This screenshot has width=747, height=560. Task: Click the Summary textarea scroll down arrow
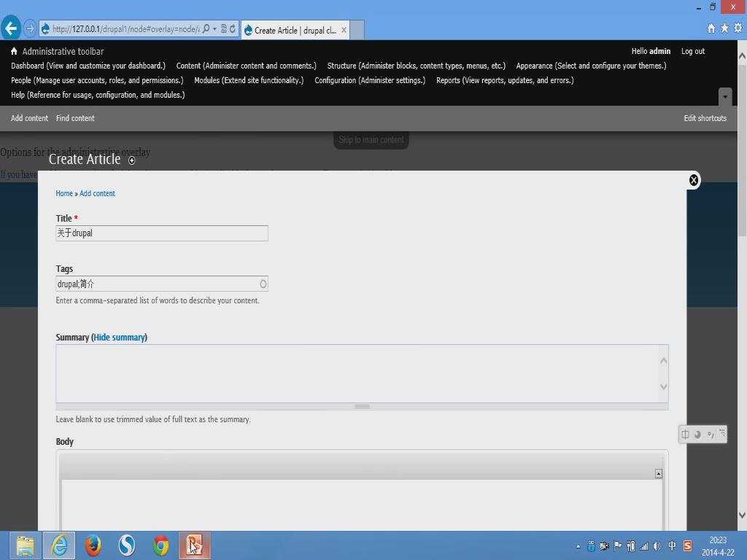coord(664,386)
